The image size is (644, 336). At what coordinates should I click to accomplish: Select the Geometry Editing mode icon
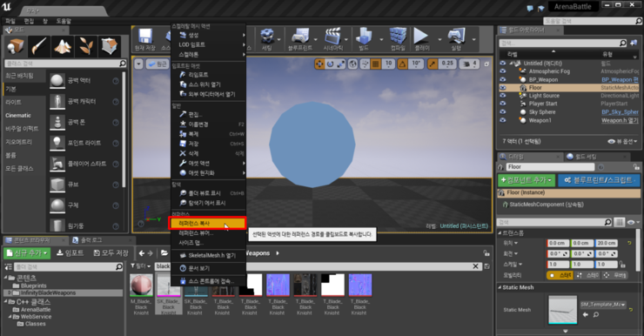[x=110, y=46]
